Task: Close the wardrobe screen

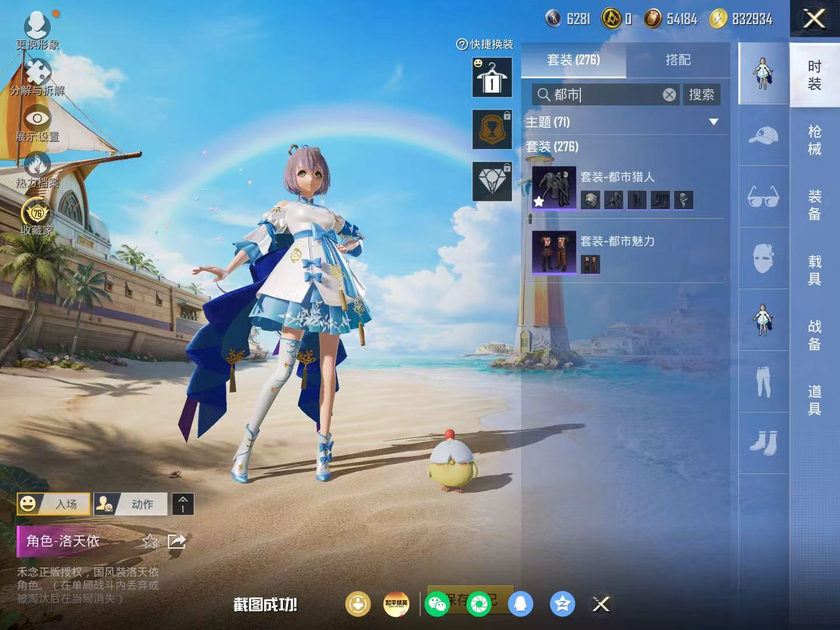Action: (814, 19)
